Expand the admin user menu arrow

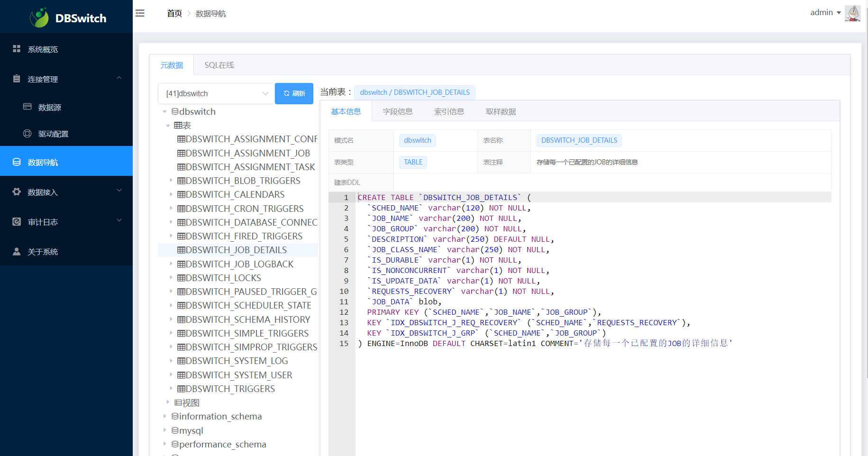point(839,13)
